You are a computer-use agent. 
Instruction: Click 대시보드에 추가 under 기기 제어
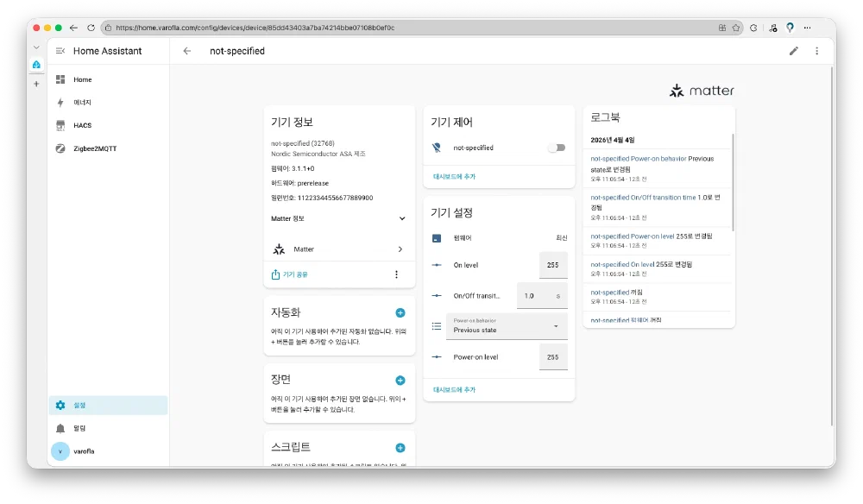[454, 176]
